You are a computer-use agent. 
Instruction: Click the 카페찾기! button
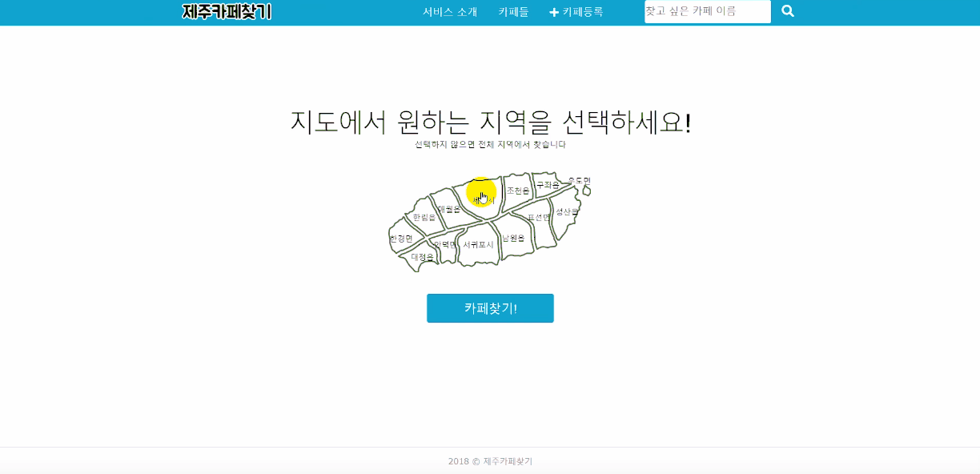[490, 308]
